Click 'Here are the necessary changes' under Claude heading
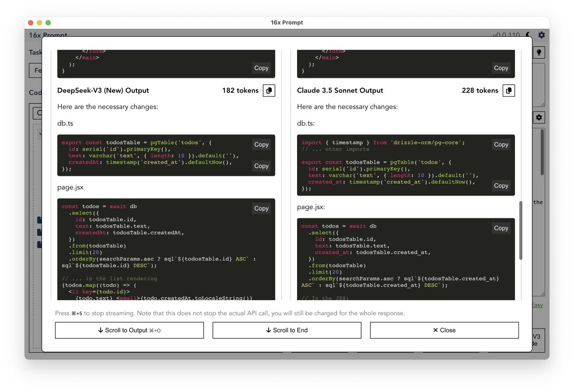Viewport: 574px width, 392px height. pyautogui.click(x=347, y=107)
